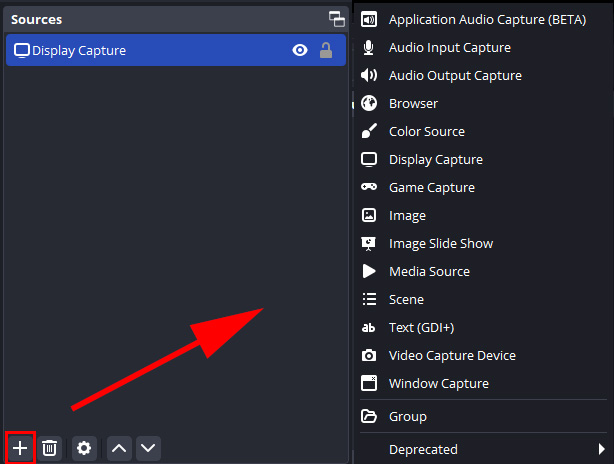Click the plus Add Source button
This screenshot has height=464, width=614.
click(x=20, y=448)
